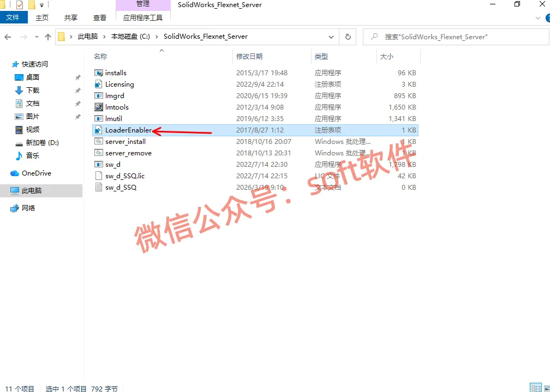The image size is (550, 392).
Task: Sort files by 大小 column
Action: point(387,57)
